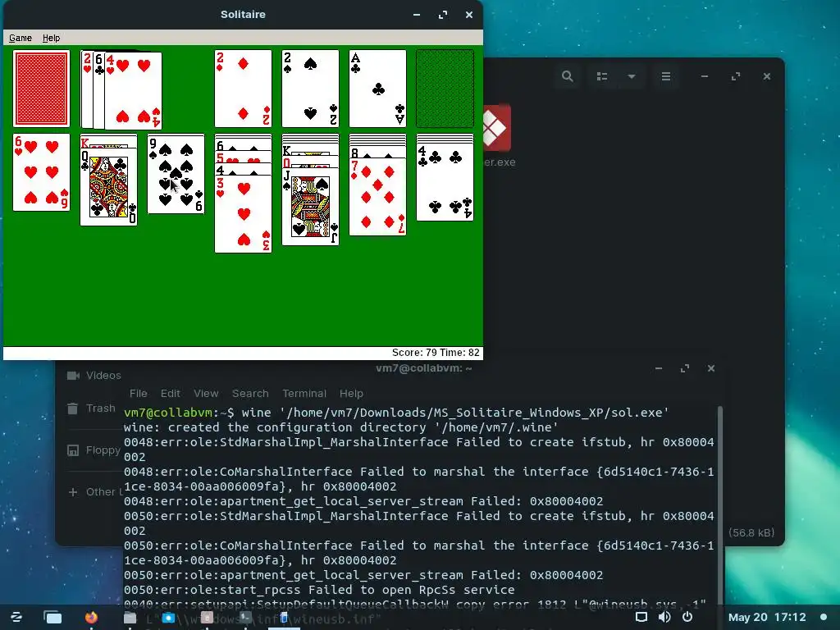This screenshot has height=630, width=840.
Task: Select the 2 of diamonds foundation card
Action: (243, 89)
